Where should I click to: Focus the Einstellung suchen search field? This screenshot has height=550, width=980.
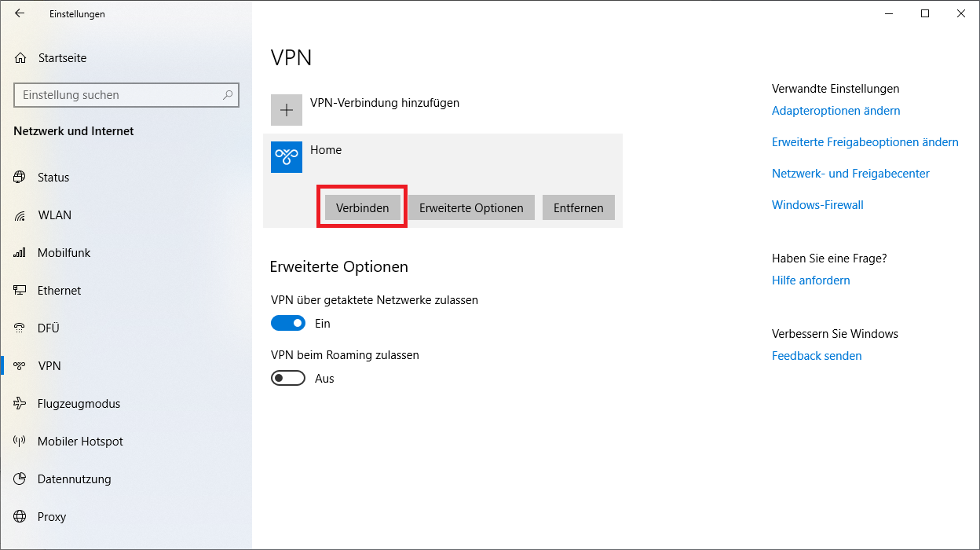[118, 95]
